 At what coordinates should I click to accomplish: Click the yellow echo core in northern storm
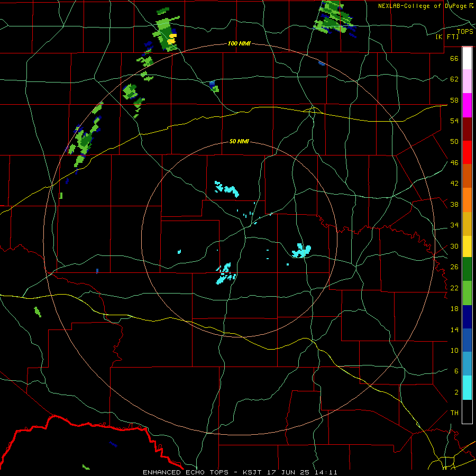172,39
